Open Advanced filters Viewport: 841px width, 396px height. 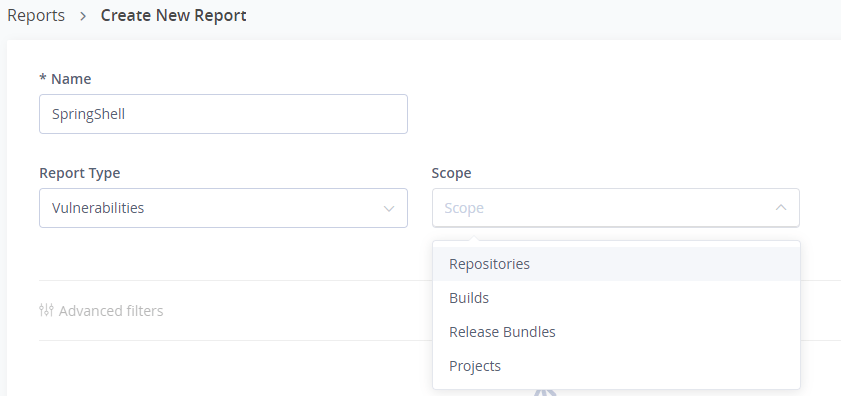[x=101, y=311]
